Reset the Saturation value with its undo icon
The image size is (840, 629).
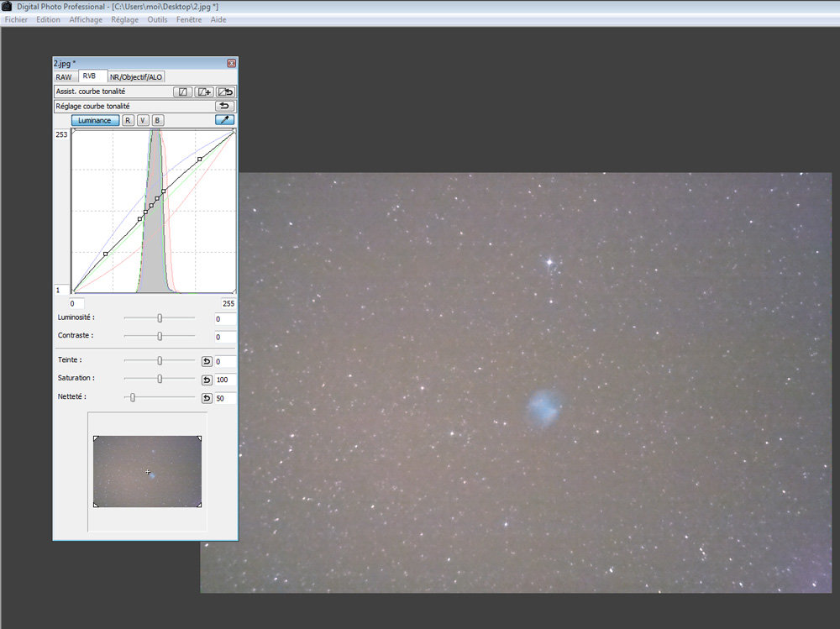[207, 380]
